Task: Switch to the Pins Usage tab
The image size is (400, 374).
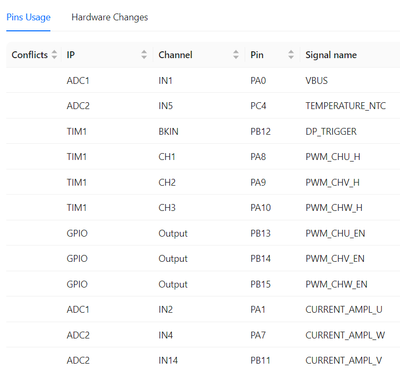Action: tap(28, 17)
